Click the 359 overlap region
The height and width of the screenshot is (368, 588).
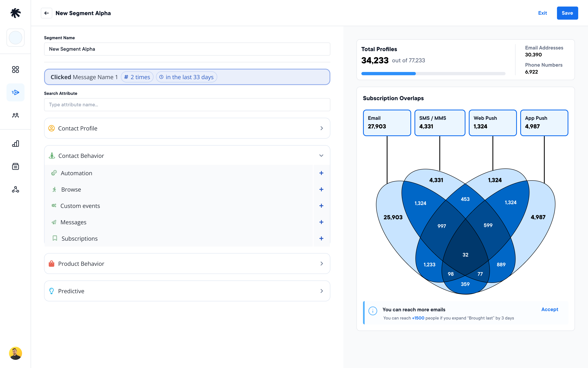click(465, 284)
